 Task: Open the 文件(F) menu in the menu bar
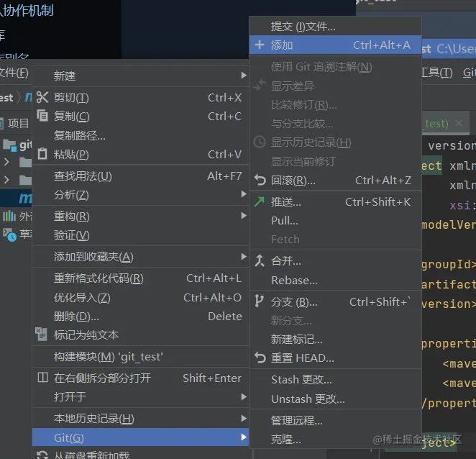[x=14, y=73]
